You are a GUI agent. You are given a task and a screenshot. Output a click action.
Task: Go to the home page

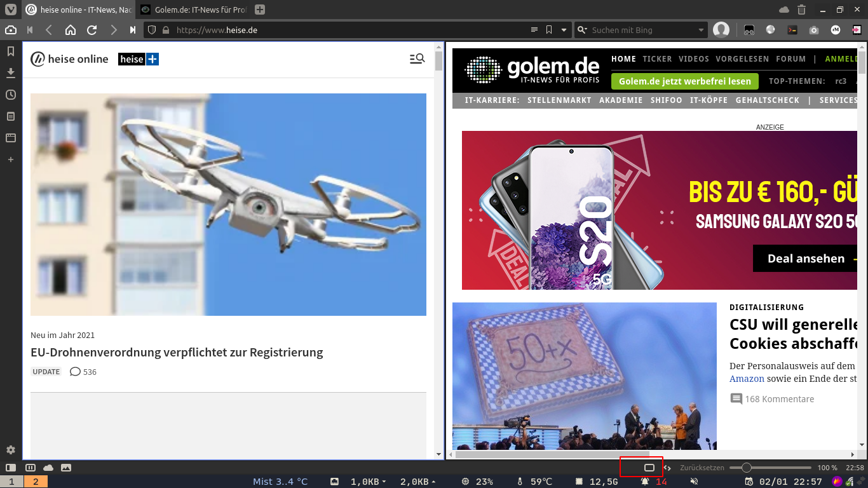click(x=71, y=30)
